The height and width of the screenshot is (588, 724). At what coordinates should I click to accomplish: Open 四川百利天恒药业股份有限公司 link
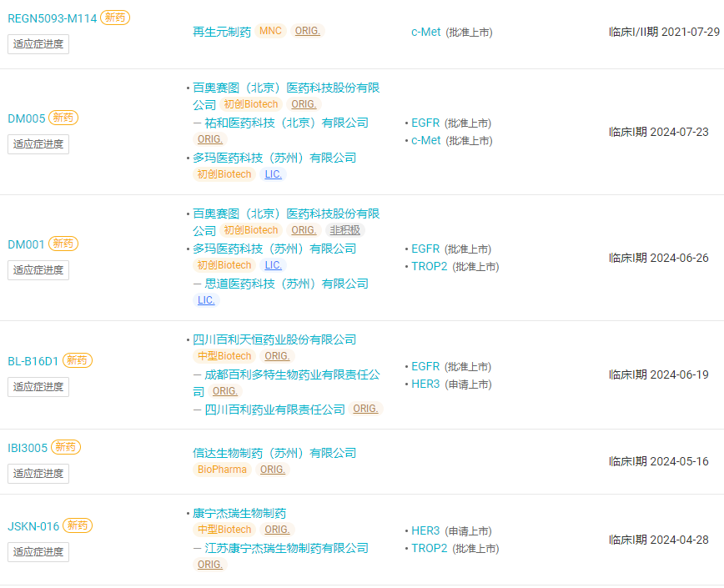pyautogui.click(x=274, y=339)
